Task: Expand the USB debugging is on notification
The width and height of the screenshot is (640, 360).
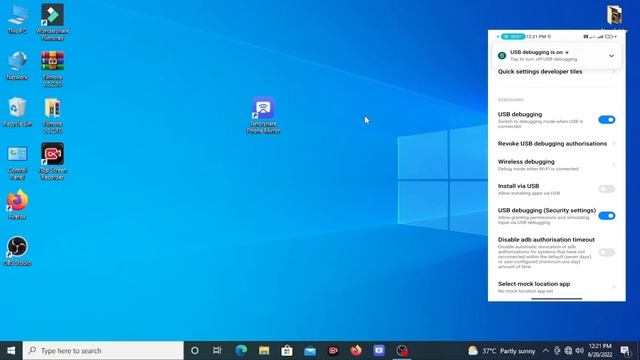Action: click(611, 56)
